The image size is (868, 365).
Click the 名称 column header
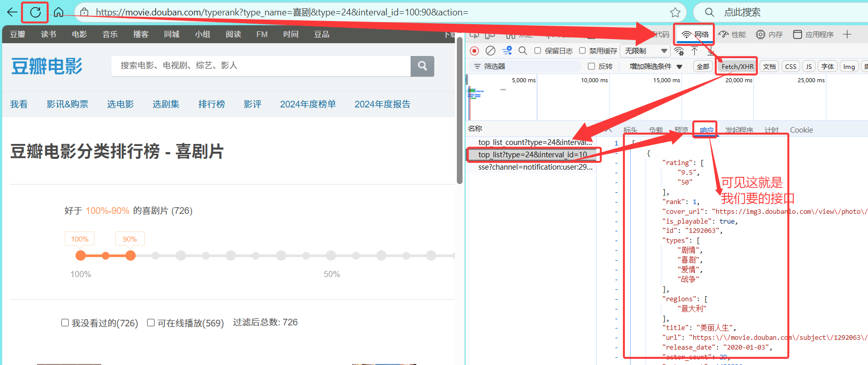click(475, 129)
